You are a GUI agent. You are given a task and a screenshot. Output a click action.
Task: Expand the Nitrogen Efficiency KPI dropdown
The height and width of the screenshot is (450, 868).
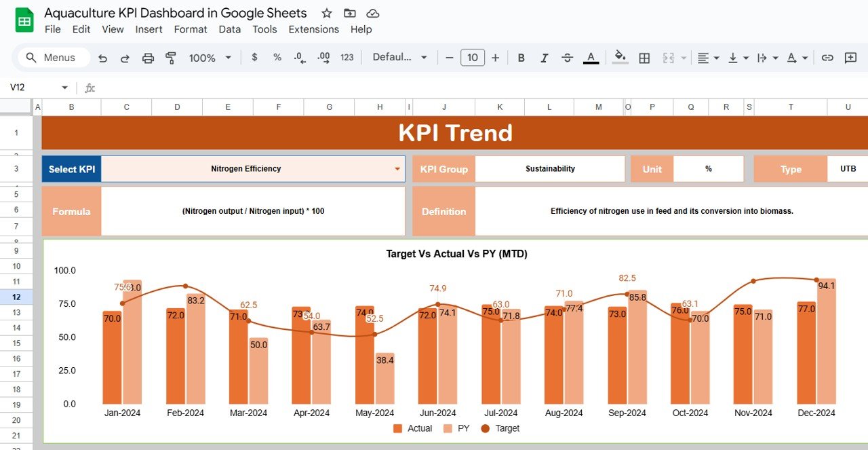(x=397, y=169)
